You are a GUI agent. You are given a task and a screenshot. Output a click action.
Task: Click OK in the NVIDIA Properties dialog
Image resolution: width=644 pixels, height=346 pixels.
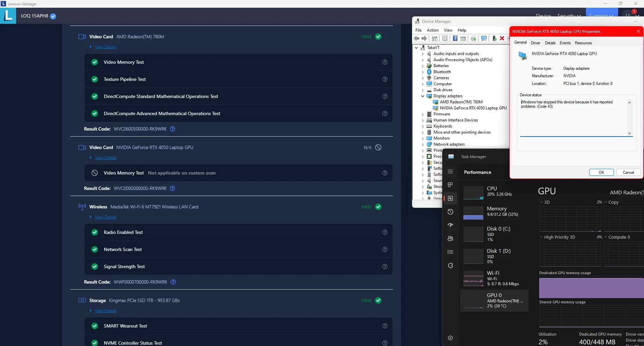601,172
